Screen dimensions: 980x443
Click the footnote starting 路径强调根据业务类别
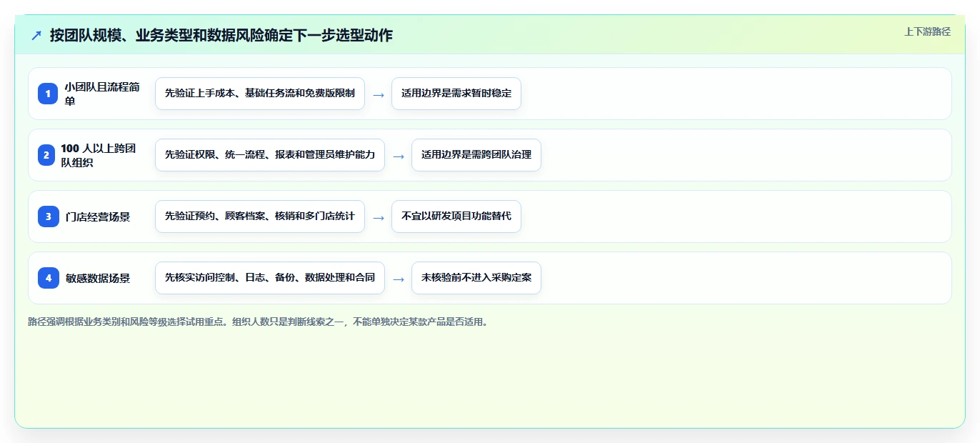(259, 322)
